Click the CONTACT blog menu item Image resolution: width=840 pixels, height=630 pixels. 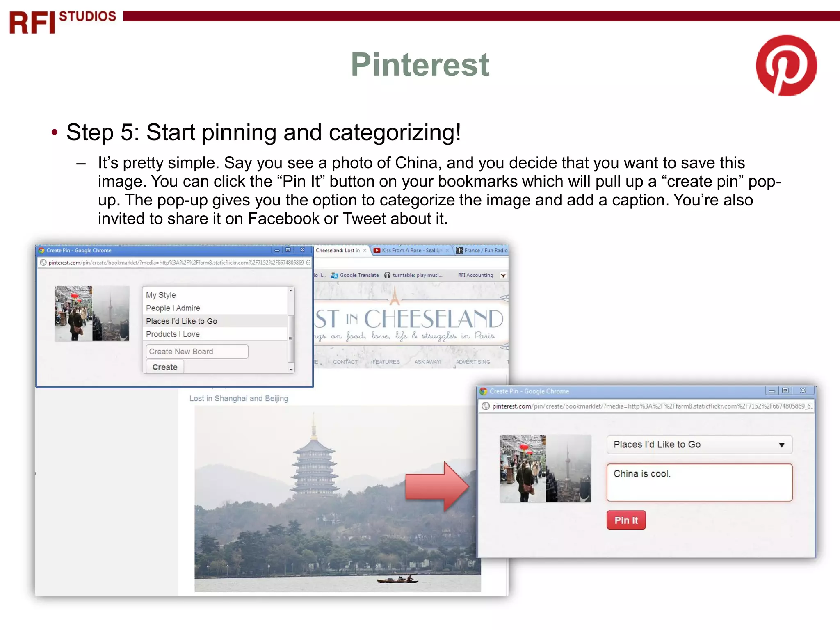(345, 362)
